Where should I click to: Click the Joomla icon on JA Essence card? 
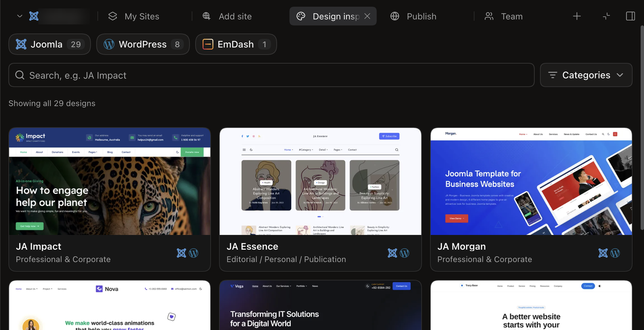[392, 253]
